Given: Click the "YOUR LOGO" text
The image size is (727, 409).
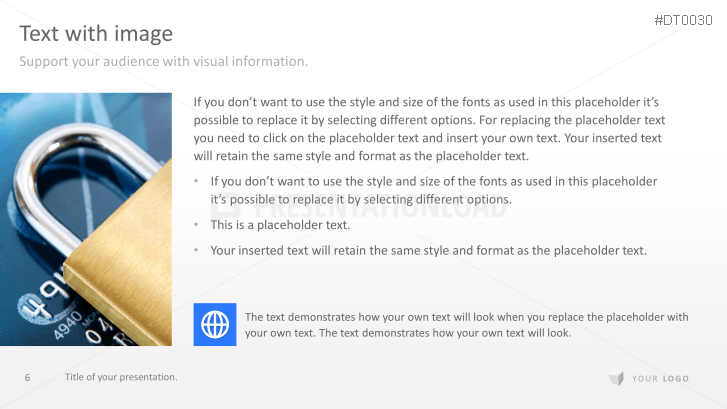Looking at the screenshot, I should pyautogui.click(x=660, y=378).
